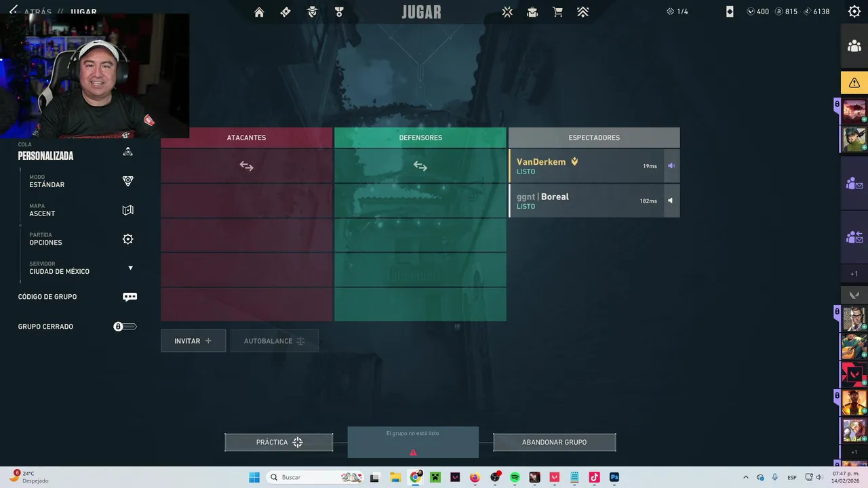
Task: Open the Collection backpack icon
Action: pyautogui.click(x=532, y=12)
